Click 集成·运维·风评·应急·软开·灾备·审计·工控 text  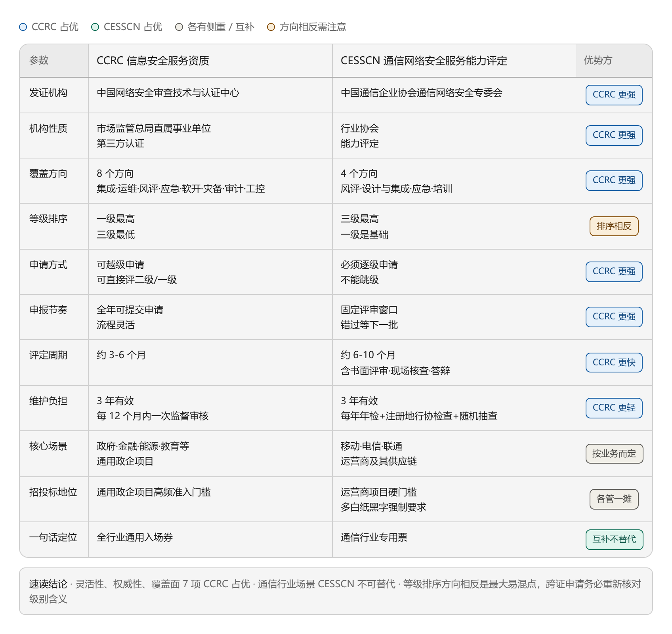pyautogui.click(x=181, y=189)
